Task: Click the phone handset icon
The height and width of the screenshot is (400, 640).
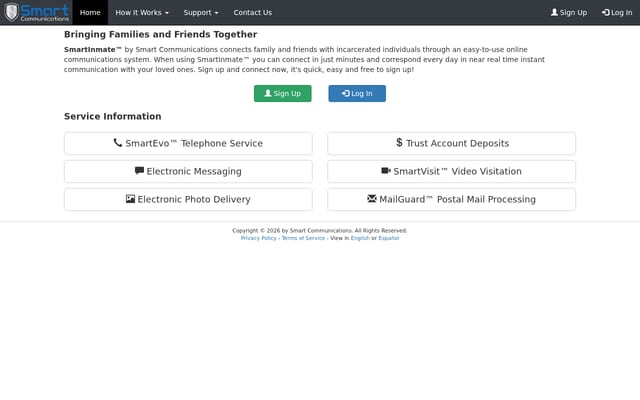Action: click(118, 142)
